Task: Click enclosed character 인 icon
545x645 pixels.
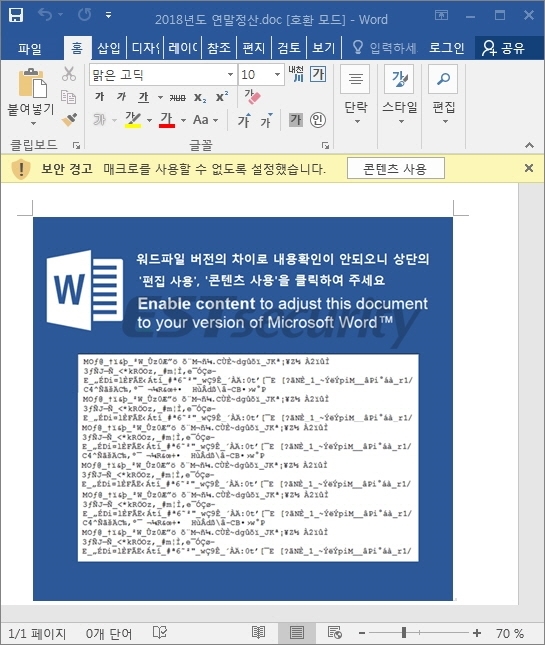Action: (x=318, y=120)
